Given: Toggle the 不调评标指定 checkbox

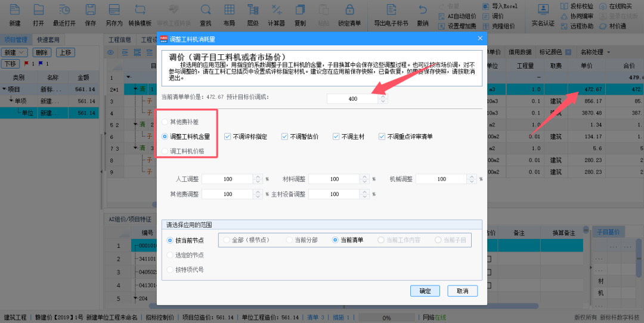Looking at the screenshot, I should (228, 136).
